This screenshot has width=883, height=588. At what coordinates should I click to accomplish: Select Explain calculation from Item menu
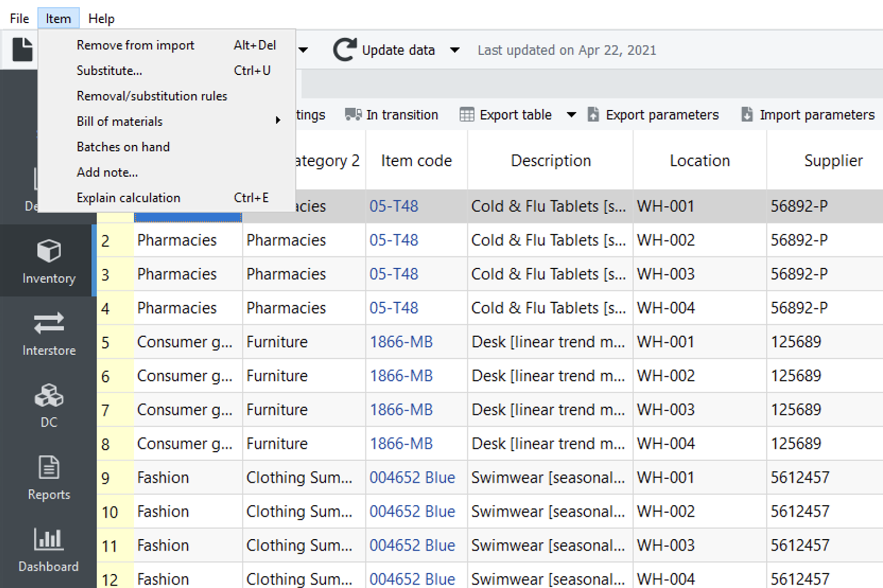point(128,198)
